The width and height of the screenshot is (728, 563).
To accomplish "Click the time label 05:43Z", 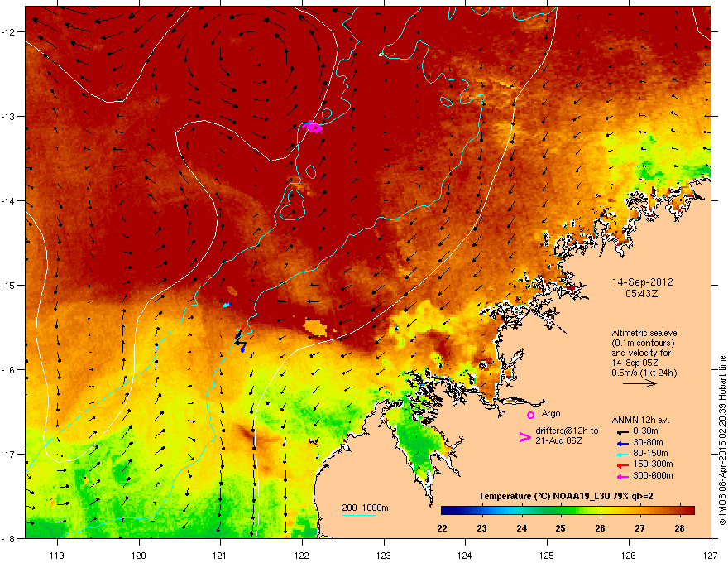I will 642,294.
